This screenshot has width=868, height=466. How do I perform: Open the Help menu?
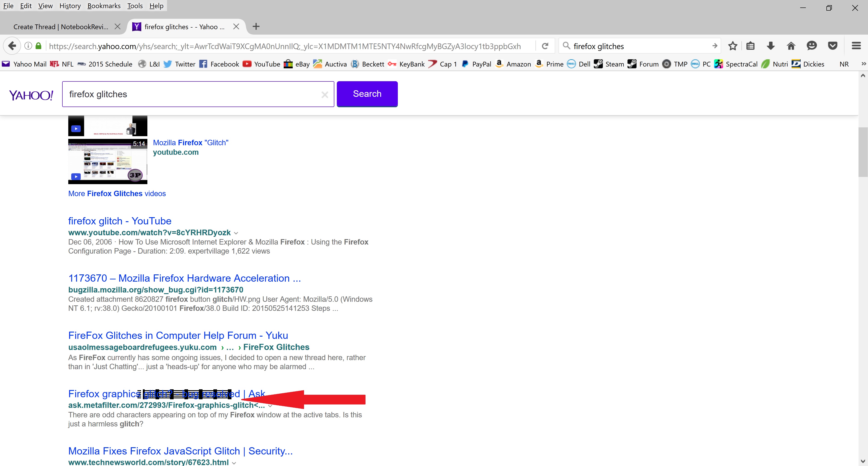156,6
